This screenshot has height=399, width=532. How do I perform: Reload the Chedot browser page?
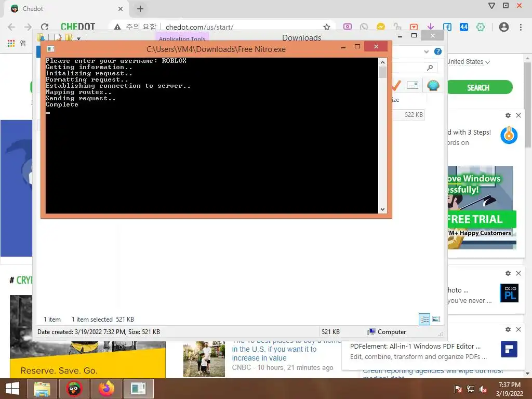tap(45, 27)
